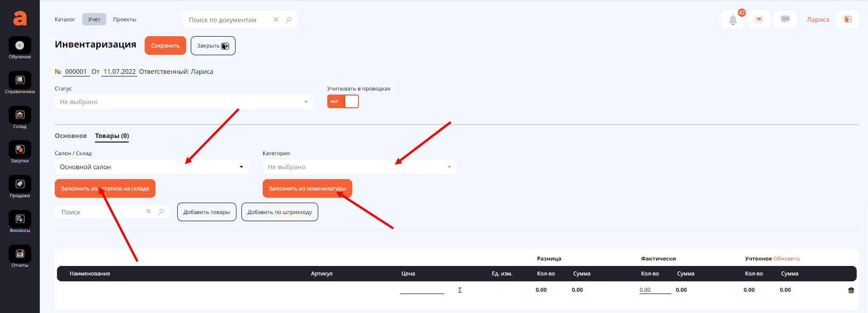Open the Салон / Склад dropdown
868x313 pixels.
pyautogui.click(x=151, y=167)
